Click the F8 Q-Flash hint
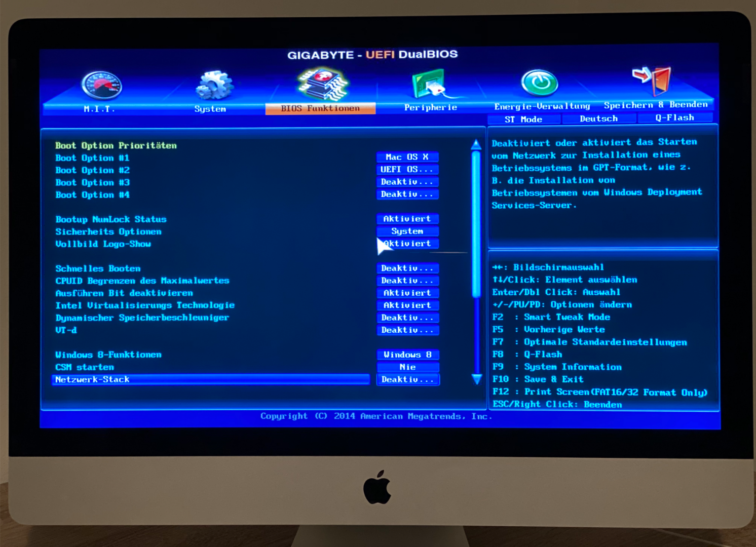The width and height of the screenshot is (756, 547). [527, 355]
